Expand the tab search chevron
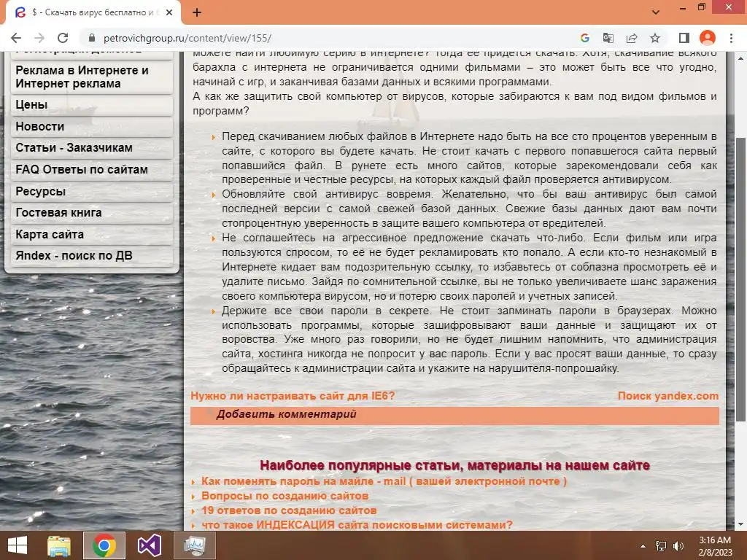Viewport: 747px width, 560px height. 656,12
